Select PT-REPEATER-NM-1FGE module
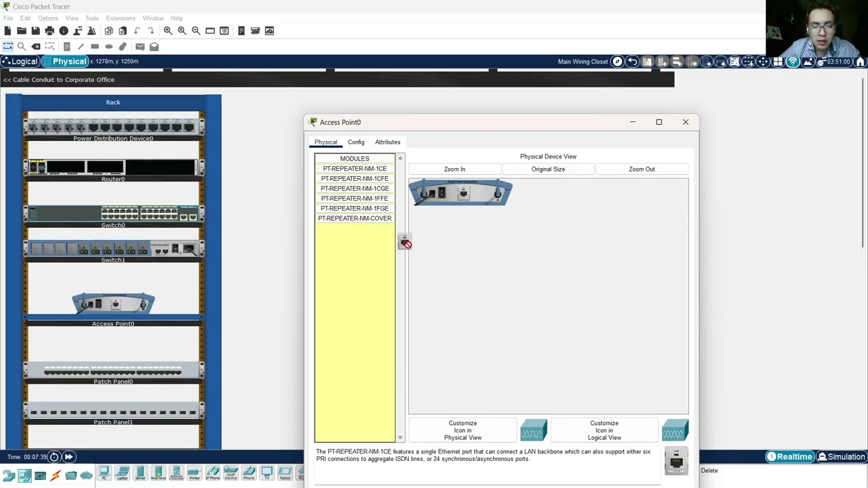The image size is (868, 488). (355, 209)
